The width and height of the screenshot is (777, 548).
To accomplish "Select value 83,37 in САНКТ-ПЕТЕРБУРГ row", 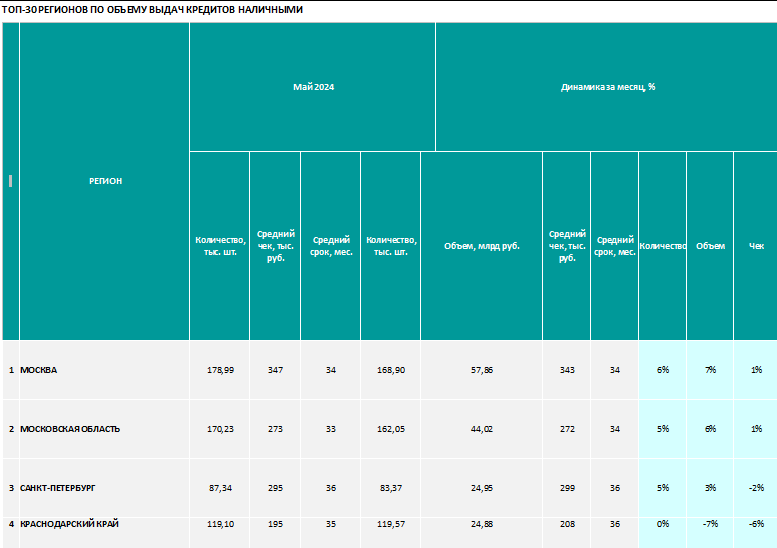I will click(x=390, y=488).
